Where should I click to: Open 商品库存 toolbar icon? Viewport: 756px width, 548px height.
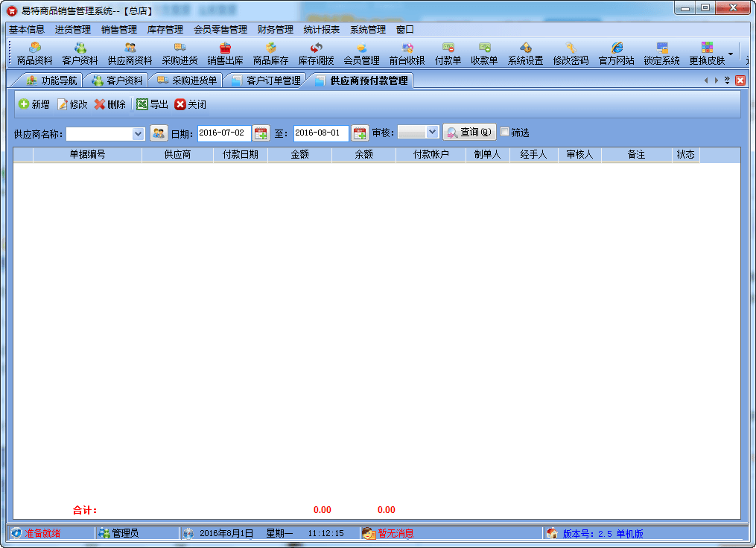click(x=270, y=54)
